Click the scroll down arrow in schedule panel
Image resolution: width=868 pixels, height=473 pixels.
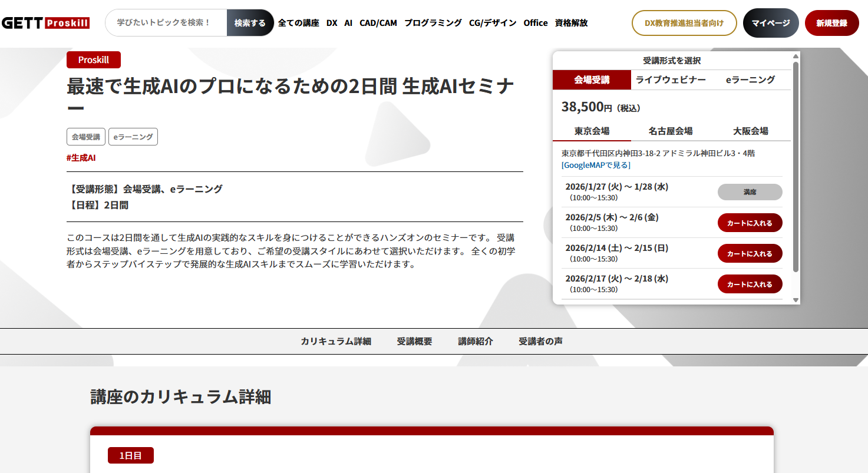(796, 300)
